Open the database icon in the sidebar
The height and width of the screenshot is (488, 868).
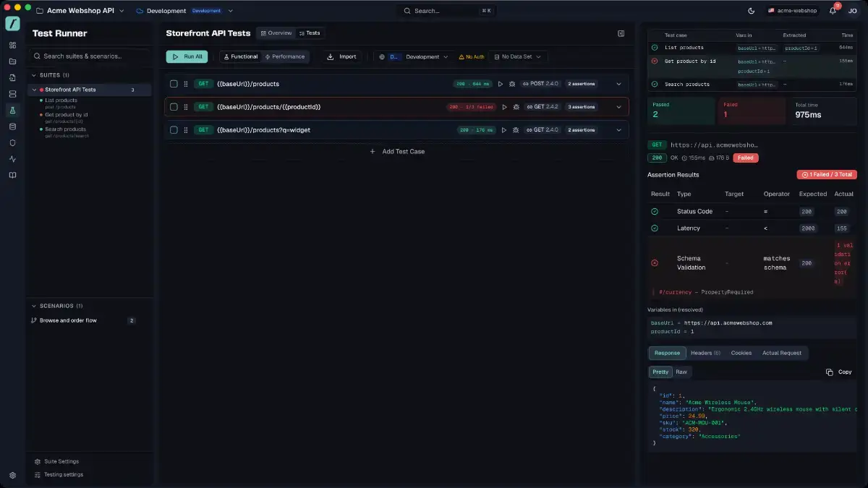pos(12,127)
